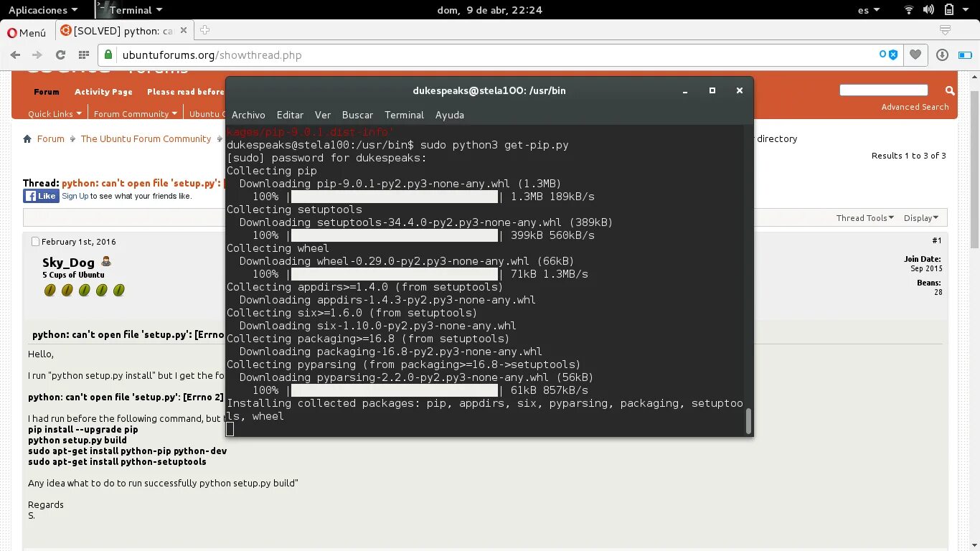Screen dimensions: 980x551
Task: Click the terminal window scrollbar
Action: pos(748,421)
